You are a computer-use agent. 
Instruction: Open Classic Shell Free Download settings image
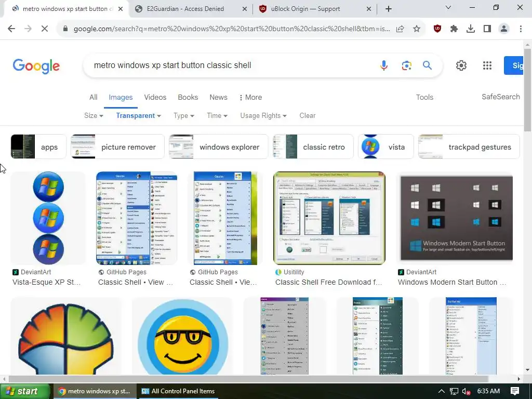[x=329, y=218]
